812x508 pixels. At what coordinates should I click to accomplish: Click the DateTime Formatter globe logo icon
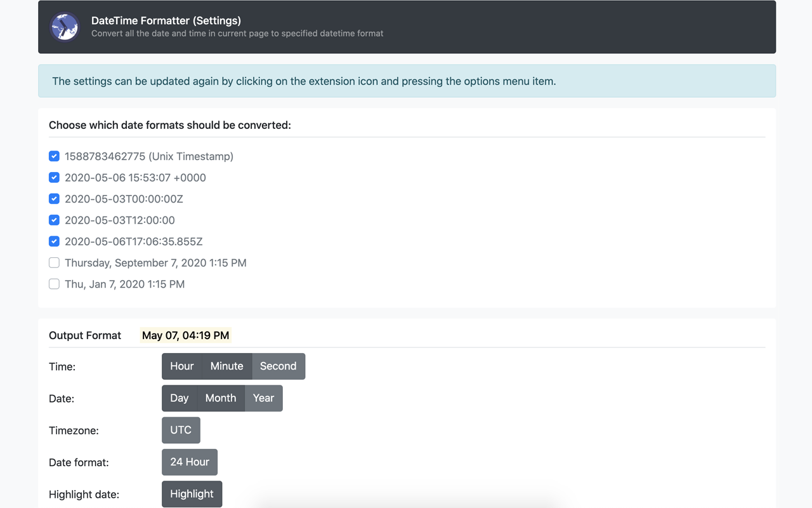[x=65, y=27]
